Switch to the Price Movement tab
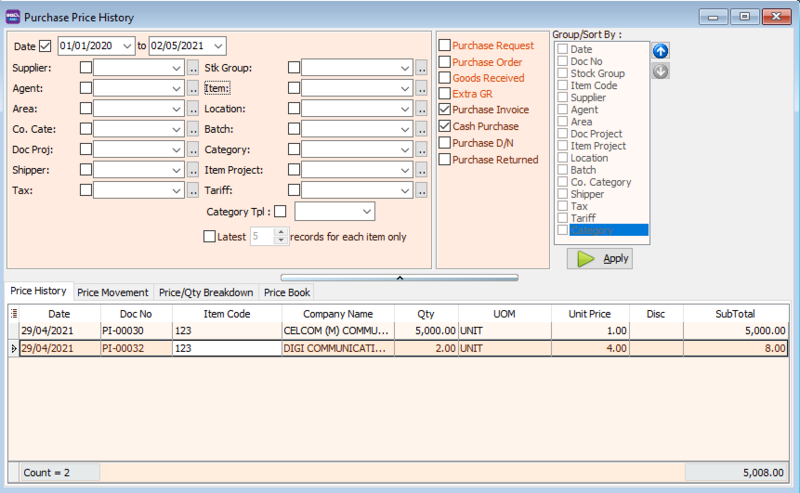This screenshot has width=800, height=493. coord(113,292)
